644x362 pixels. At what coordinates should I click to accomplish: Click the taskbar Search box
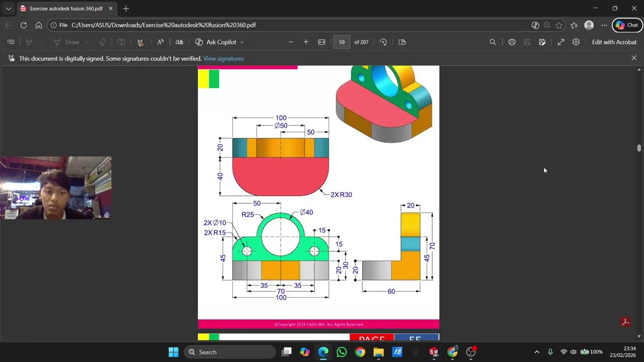[x=230, y=352]
